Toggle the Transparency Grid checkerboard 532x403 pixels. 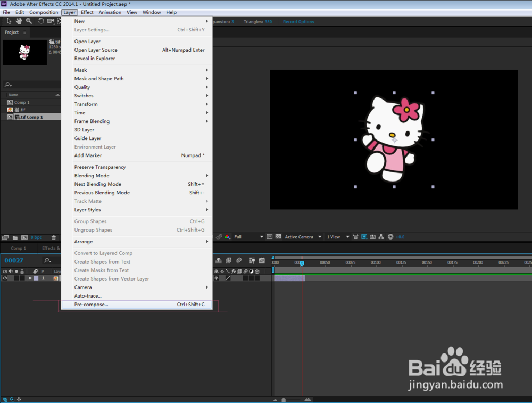tap(278, 237)
